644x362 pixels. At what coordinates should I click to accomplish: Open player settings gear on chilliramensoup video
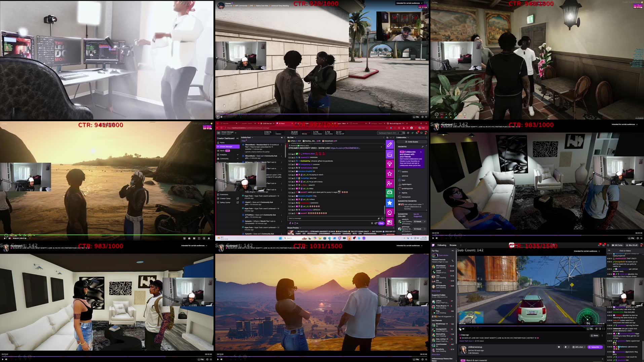pyautogui.click(x=596, y=329)
